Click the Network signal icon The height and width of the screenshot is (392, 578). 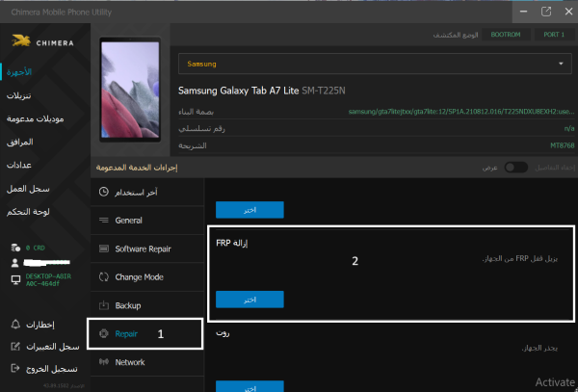click(104, 362)
